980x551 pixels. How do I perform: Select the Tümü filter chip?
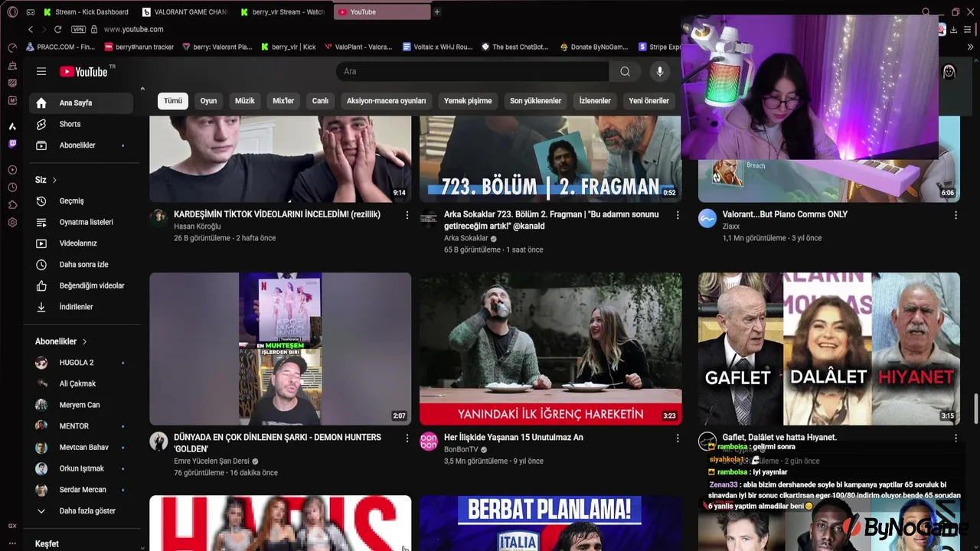click(x=173, y=101)
